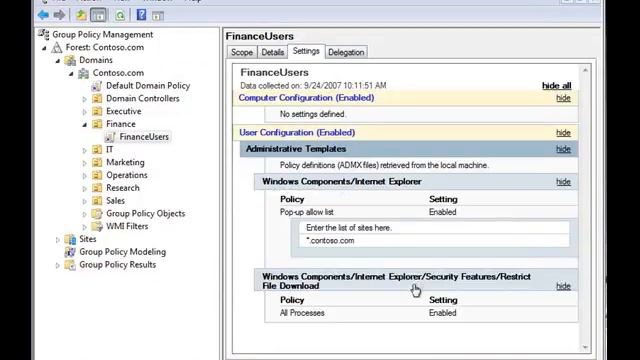Click the Computer Configuration (Enabled) heading
Image resolution: width=640 pixels, height=360 pixels.
point(306,98)
